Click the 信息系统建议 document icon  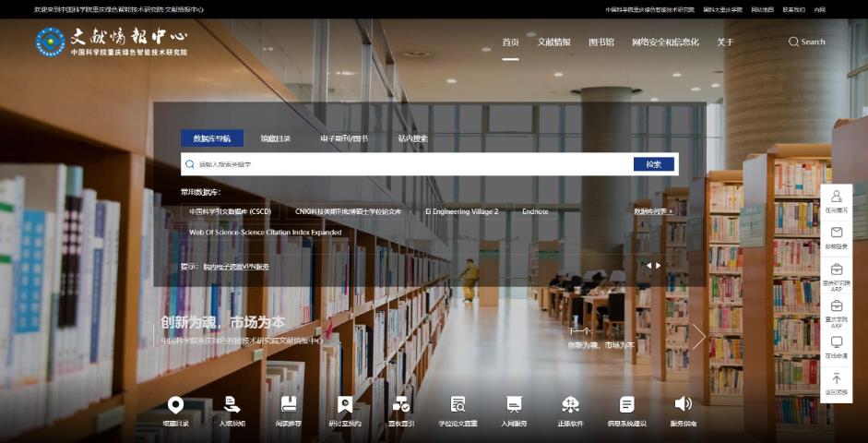(x=626, y=404)
